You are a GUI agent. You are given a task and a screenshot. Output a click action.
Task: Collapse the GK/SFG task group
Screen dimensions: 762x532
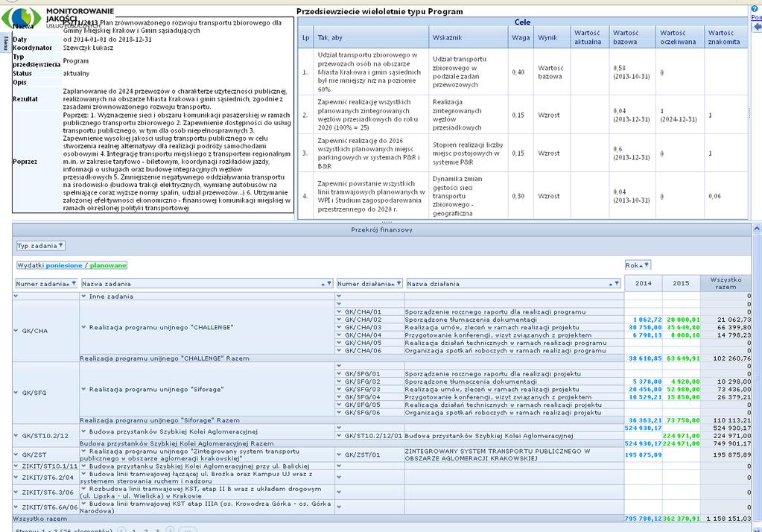16,393
